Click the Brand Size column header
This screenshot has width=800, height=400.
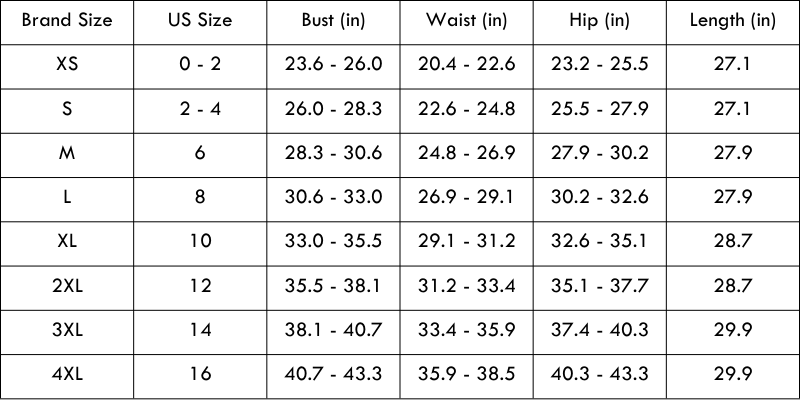(67, 21)
